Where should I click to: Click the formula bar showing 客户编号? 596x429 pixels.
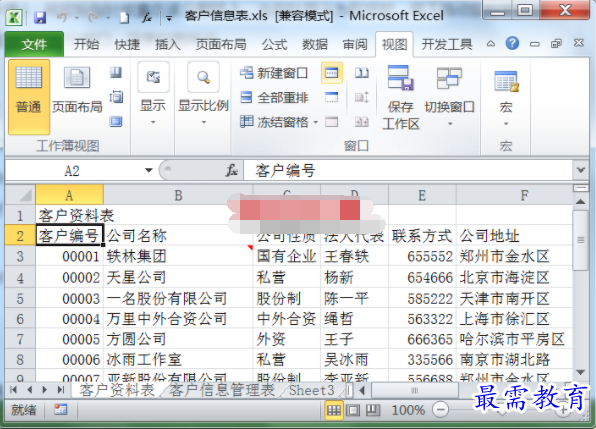coord(408,171)
